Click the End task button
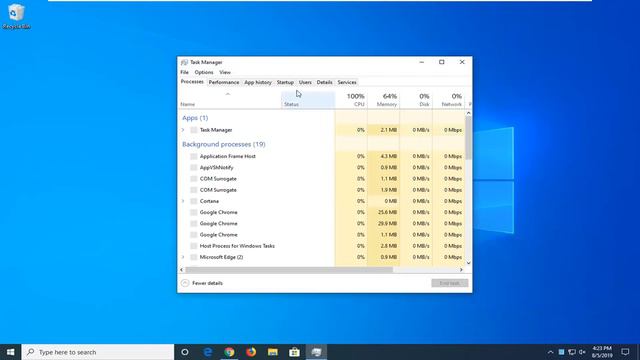This screenshot has width=640, height=360. 450,283
